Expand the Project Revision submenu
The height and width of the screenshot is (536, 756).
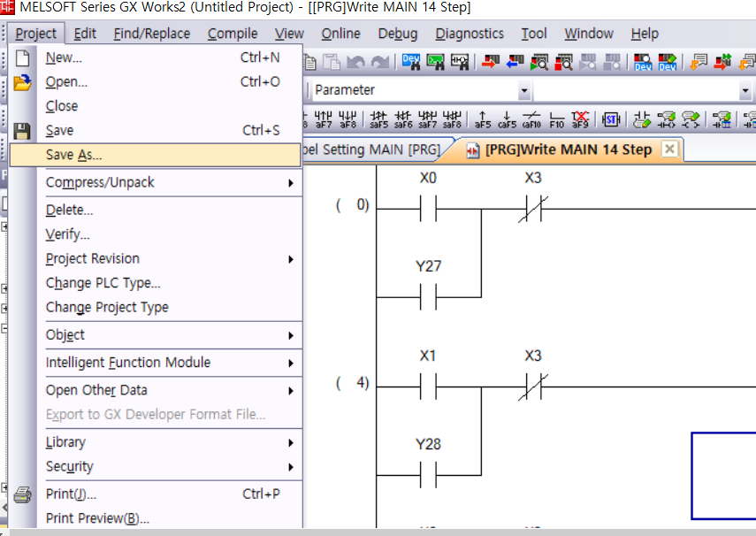[x=290, y=259]
